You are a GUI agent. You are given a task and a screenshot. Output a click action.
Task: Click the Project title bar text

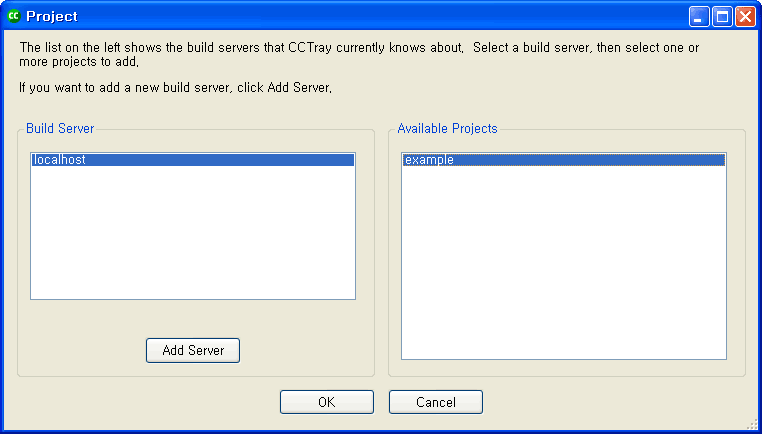pos(52,16)
